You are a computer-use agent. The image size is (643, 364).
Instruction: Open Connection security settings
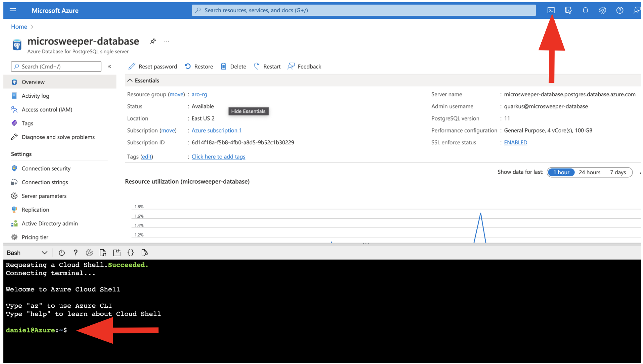click(46, 168)
